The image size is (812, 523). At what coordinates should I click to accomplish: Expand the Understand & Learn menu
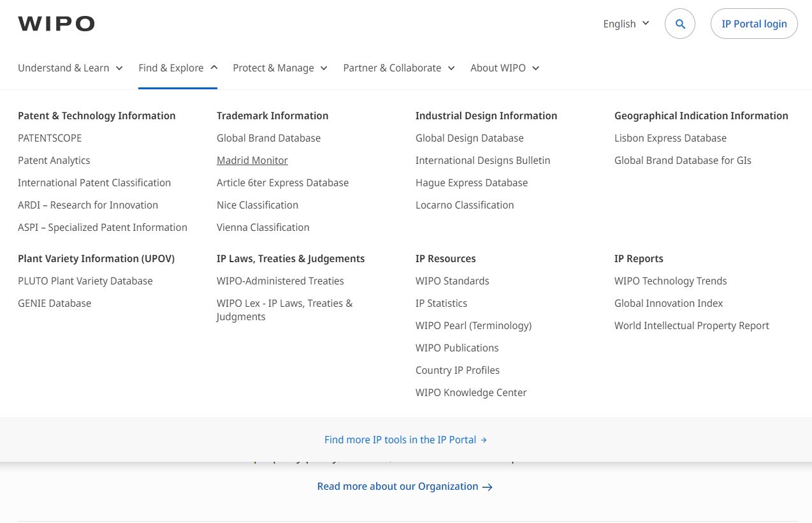point(70,68)
